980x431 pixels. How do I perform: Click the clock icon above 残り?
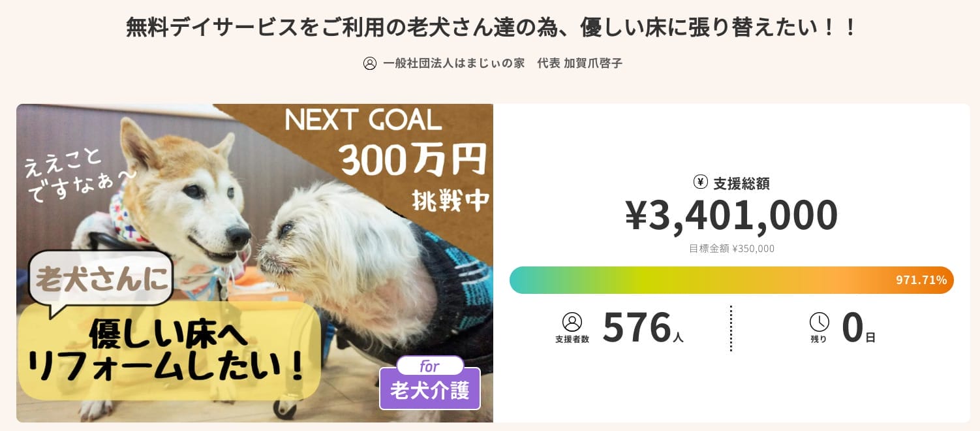819,322
